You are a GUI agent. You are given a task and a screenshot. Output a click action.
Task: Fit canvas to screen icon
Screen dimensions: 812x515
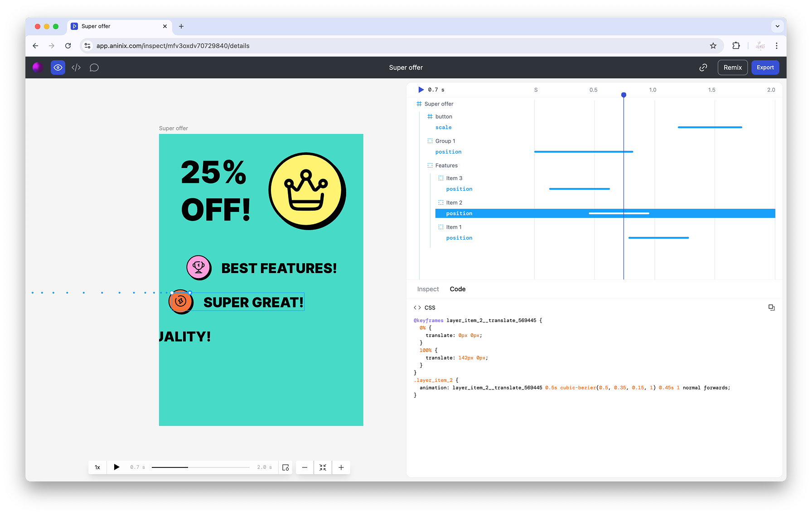[323, 467]
